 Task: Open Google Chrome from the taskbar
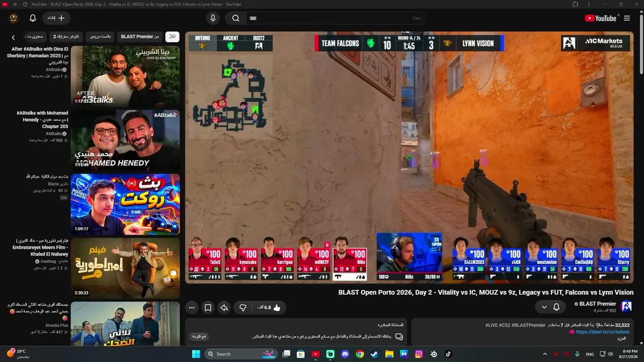click(x=360, y=354)
